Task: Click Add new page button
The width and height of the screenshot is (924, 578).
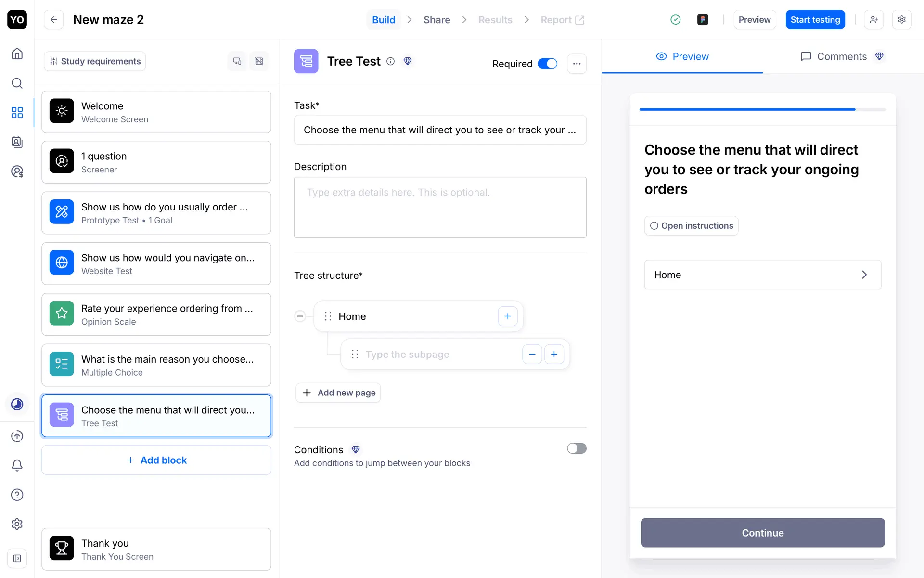Action: 338,393
